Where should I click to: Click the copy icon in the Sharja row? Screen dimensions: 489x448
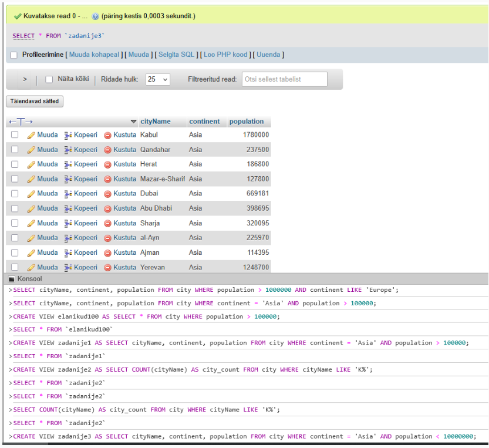[68, 223]
